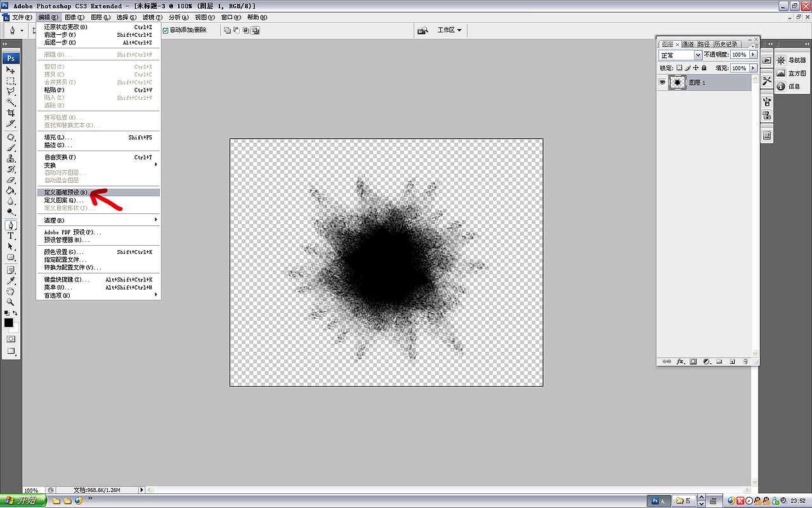This screenshot has width=812, height=508.
Task: Select the Magic Wand tool
Action: click(11, 102)
